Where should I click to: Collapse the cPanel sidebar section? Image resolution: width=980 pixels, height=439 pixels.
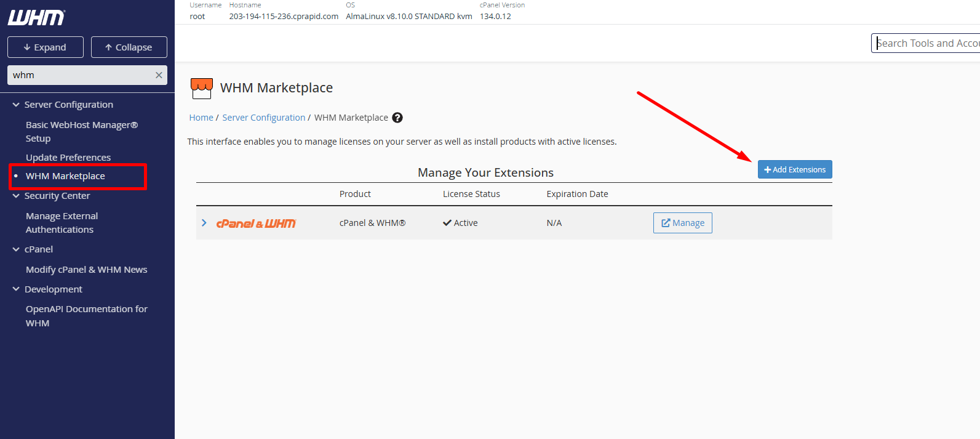tap(17, 249)
